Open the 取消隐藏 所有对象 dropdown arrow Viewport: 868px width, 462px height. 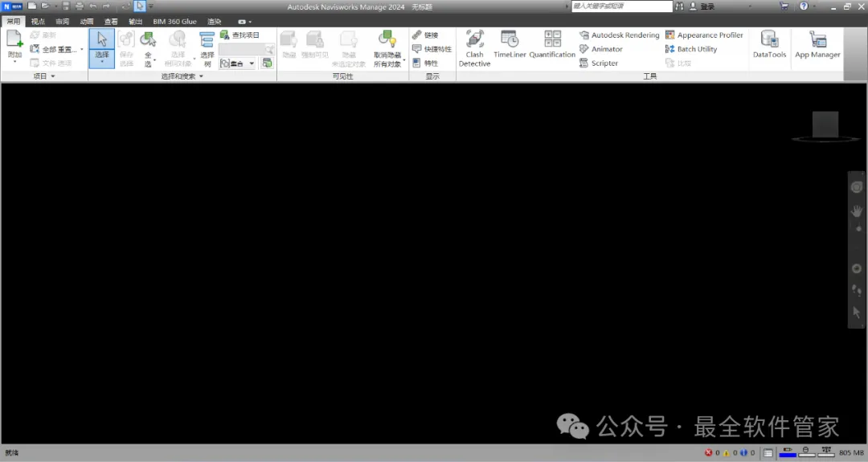click(404, 59)
